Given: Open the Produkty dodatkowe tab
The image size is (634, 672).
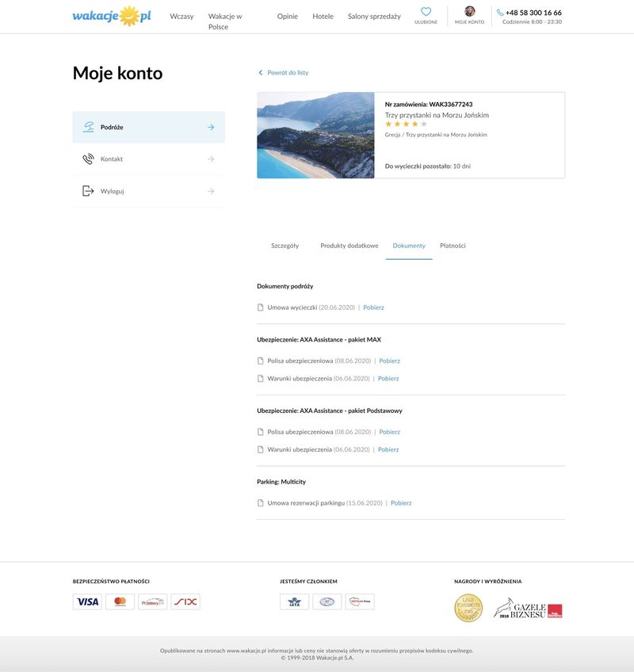Looking at the screenshot, I should click(x=349, y=246).
